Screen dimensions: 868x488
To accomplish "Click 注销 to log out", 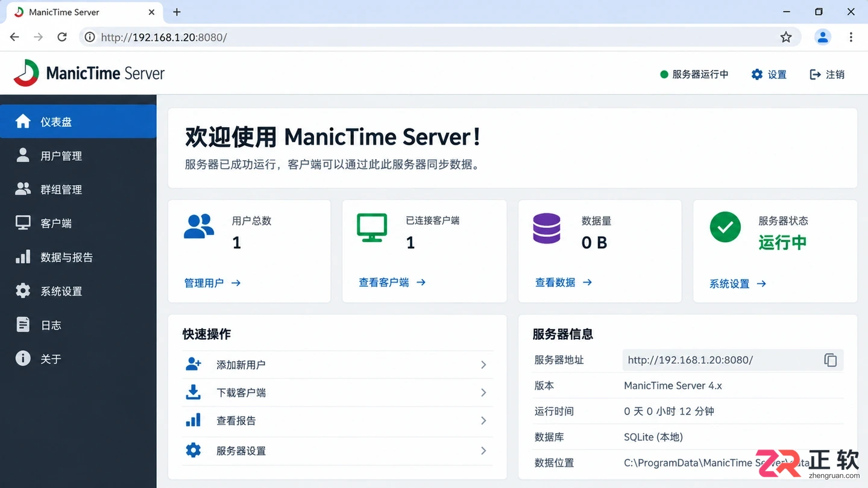I will point(827,74).
